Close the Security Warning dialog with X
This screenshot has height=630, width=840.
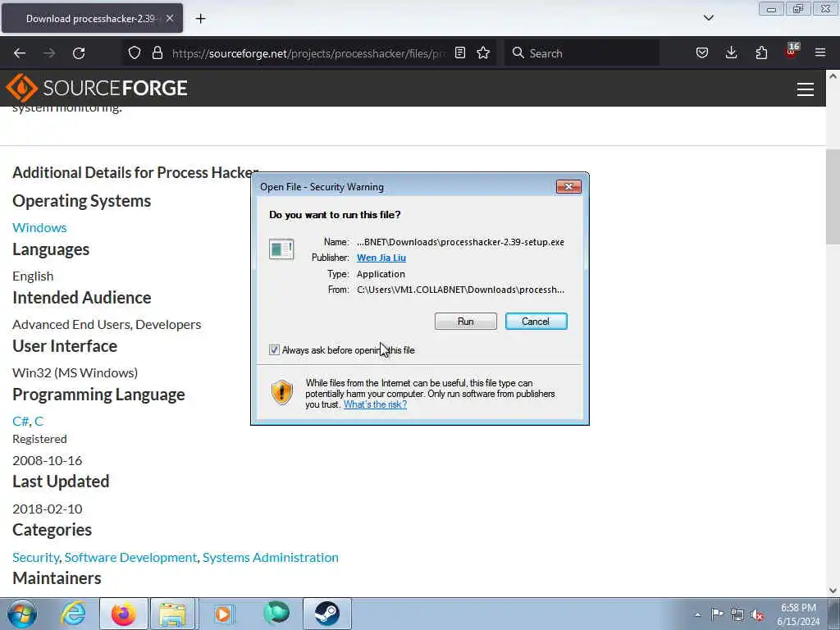568,186
